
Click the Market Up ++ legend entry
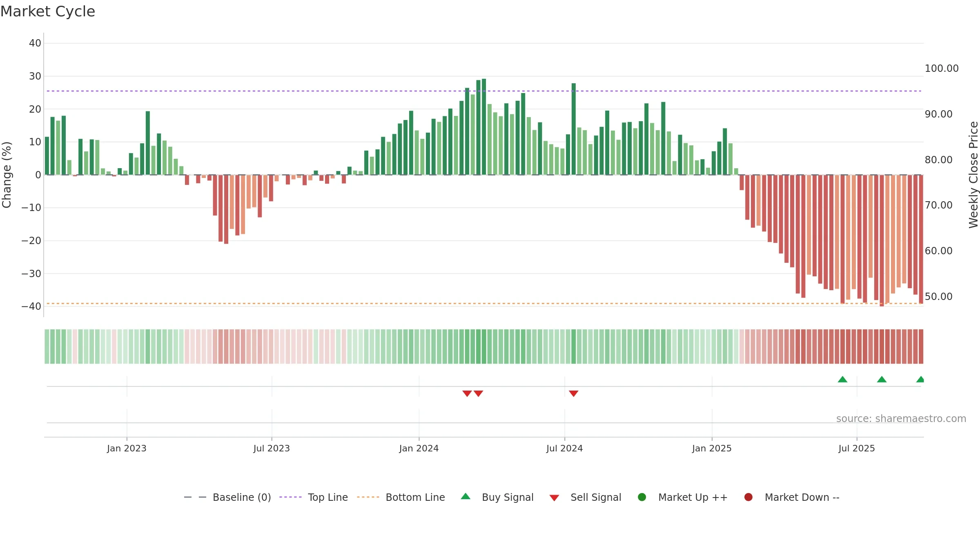[x=682, y=497]
